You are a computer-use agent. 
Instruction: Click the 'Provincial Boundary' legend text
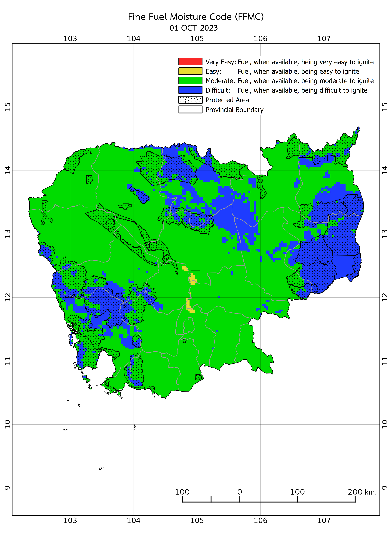[234, 110]
